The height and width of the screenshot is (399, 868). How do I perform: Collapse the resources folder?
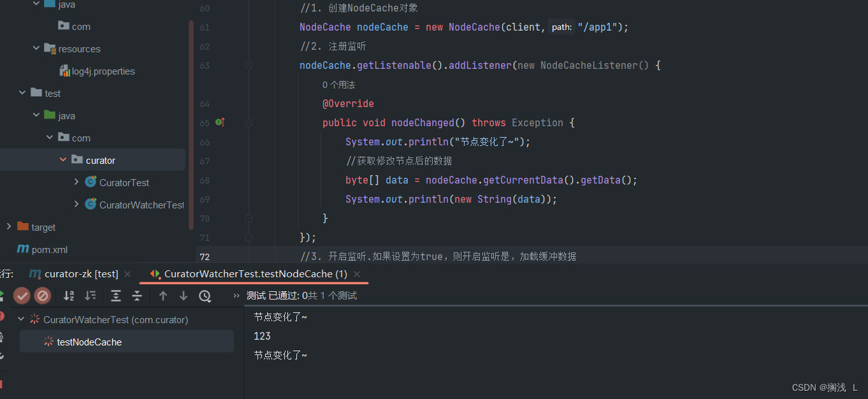tap(36, 48)
